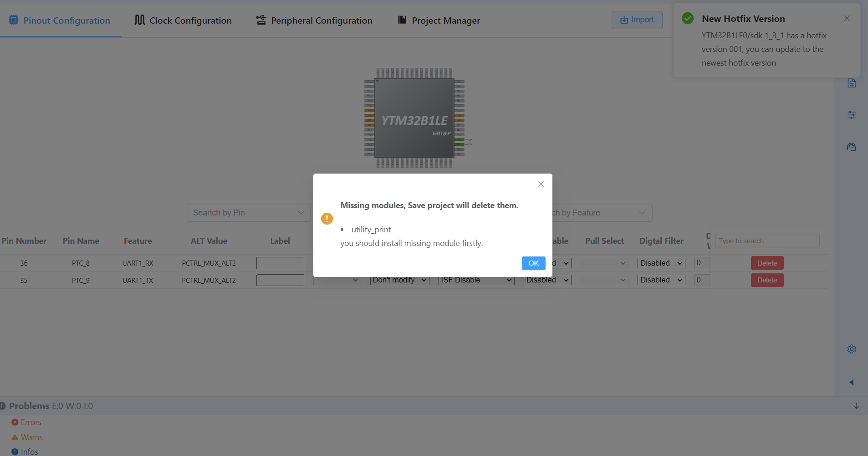Click the down arrow in Problems panel
This screenshot has height=456, width=868.
point(856,406)
